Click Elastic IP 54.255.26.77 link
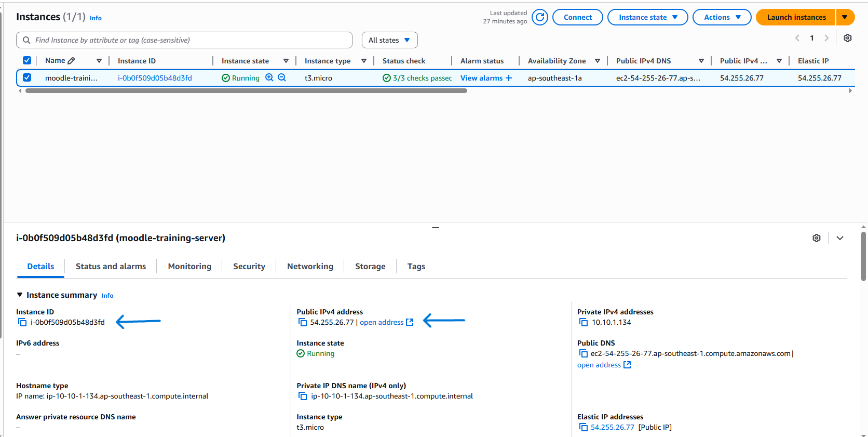 pos(613,427)
